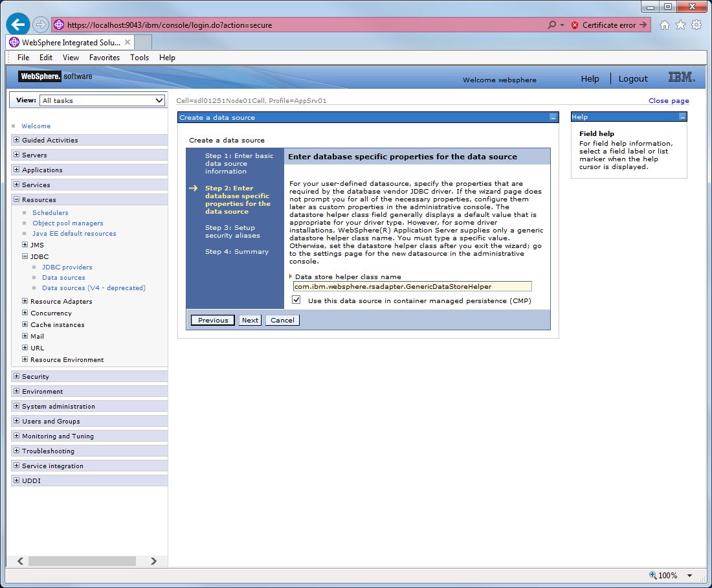The height and width of the screenshot is (588, 712).
Task: Open the JDBC providers link
Action: click(67, 267)
